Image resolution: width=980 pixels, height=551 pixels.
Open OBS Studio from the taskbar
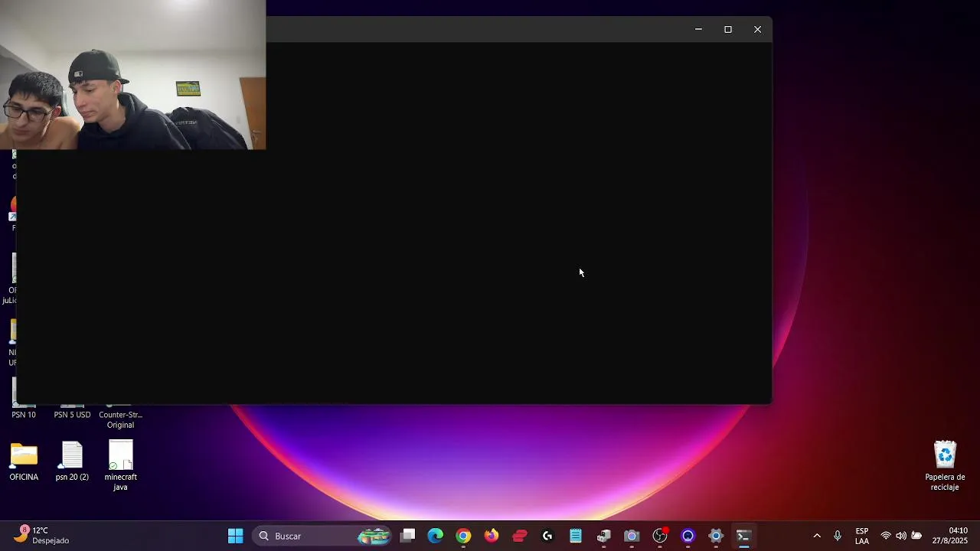tap(660, 536)
